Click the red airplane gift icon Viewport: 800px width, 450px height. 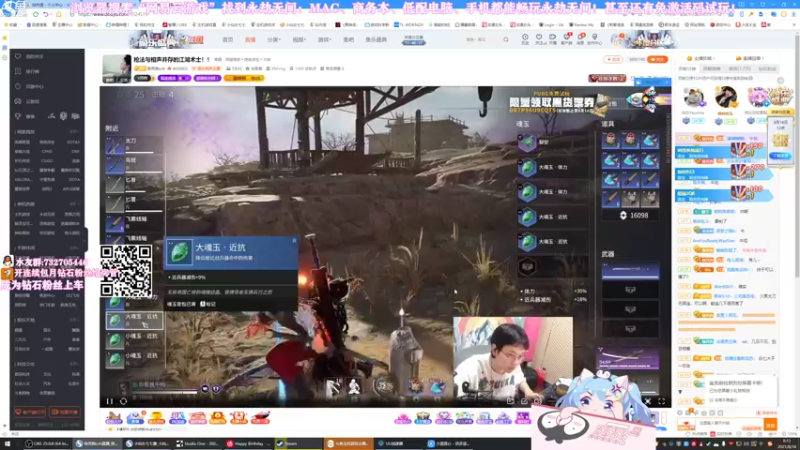[260, 418]
